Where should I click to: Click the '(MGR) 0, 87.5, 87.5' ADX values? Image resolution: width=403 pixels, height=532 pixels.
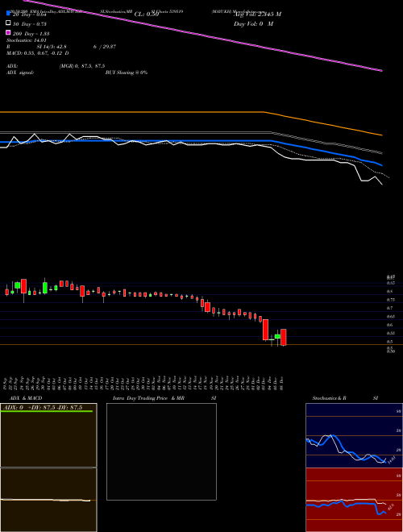click(x=82, y=66)
